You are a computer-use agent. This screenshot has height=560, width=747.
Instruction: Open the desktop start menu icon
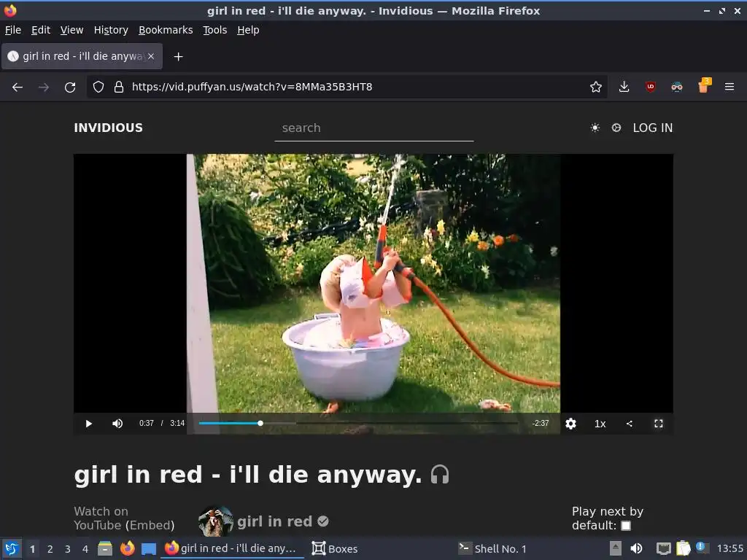12,548
